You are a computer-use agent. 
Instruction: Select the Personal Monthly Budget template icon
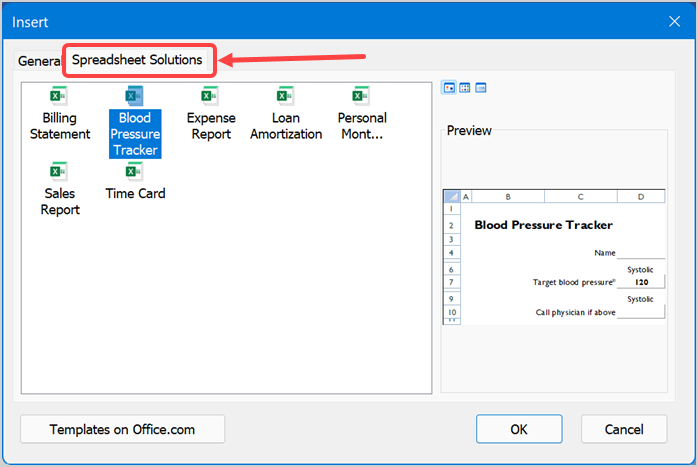pyautogui.click(x=361, y=97)
